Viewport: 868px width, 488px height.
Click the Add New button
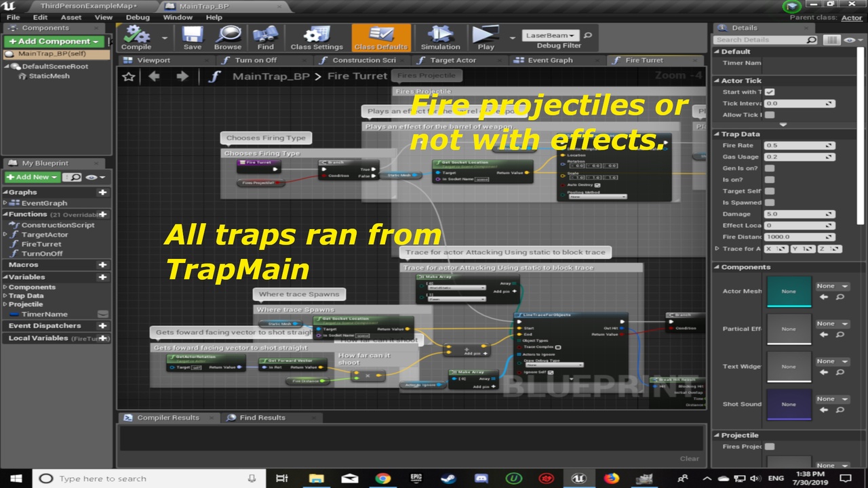coord(32,177)
